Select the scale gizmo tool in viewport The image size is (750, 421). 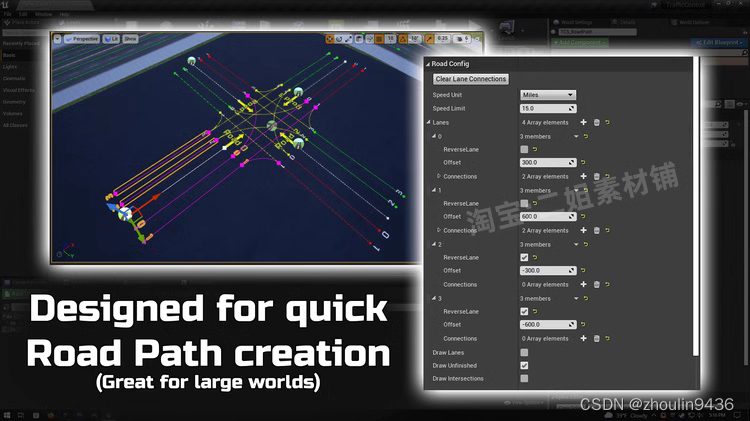click(349, 39)
